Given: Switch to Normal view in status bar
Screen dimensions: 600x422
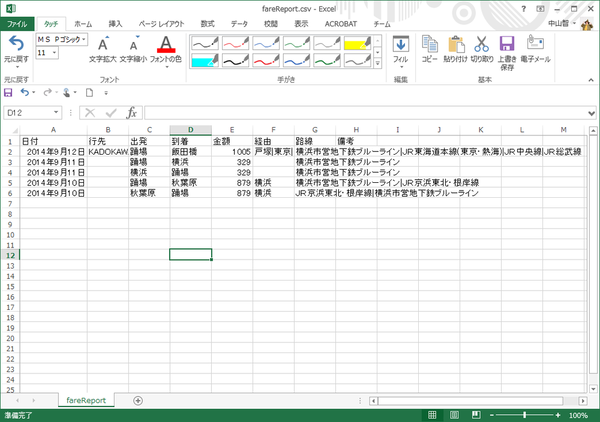Looking at the screenshot, I should coord(432,415).
